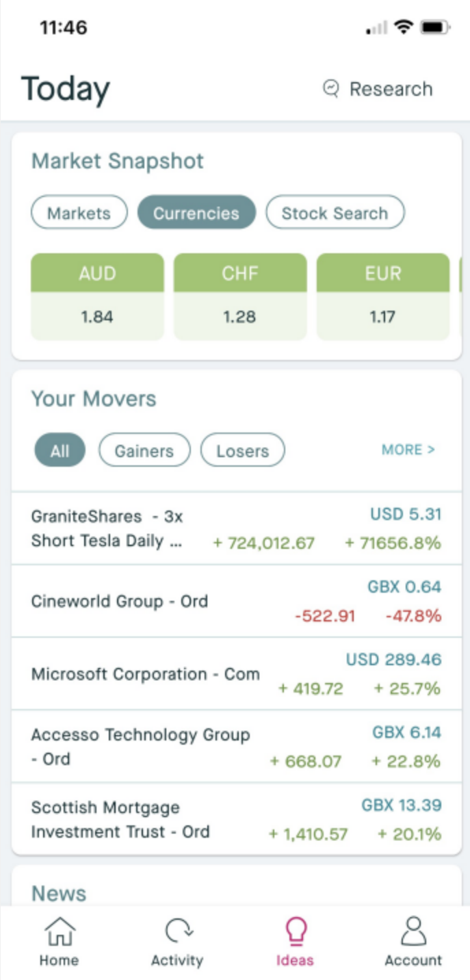Open the Account profile icon

[x=413, y=932]
